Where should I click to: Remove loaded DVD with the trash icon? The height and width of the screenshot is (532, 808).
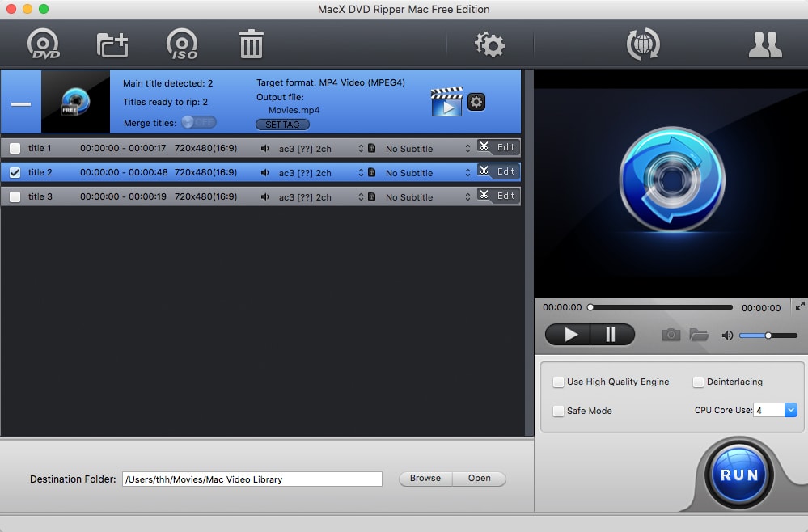click(251, 44)
